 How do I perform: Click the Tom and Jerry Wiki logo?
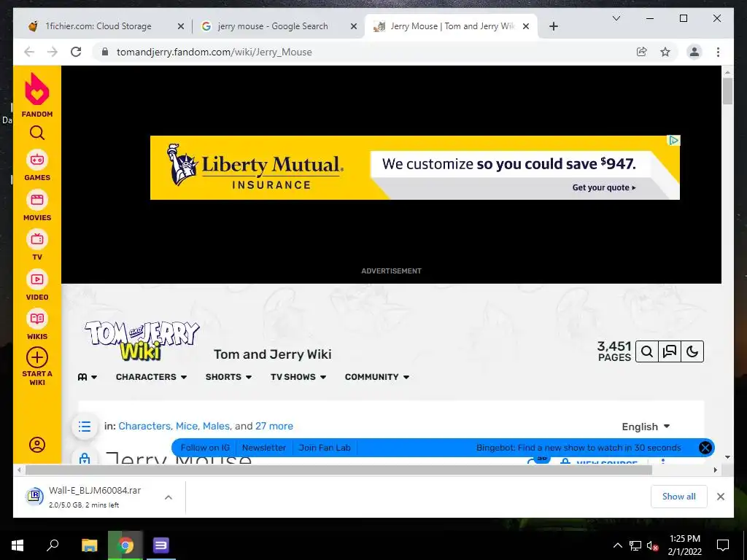(142, 341)
